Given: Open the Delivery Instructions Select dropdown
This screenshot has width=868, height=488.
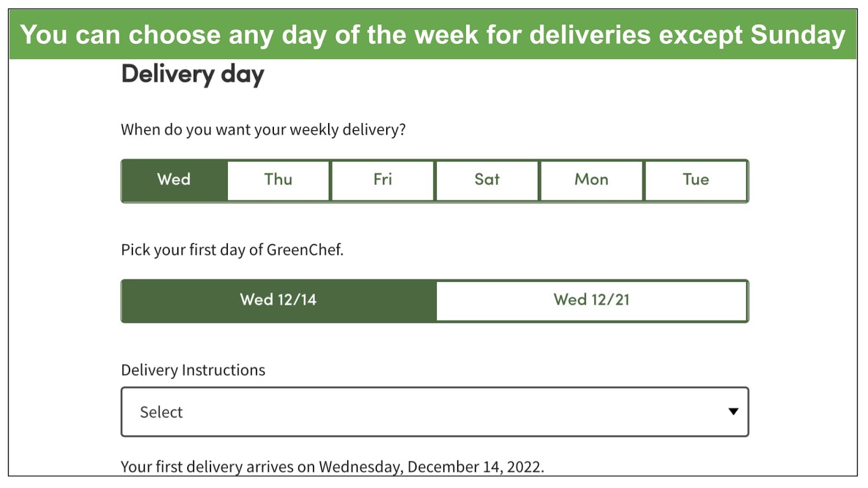Looking at the screenshot, I should [x=435, y=412].
